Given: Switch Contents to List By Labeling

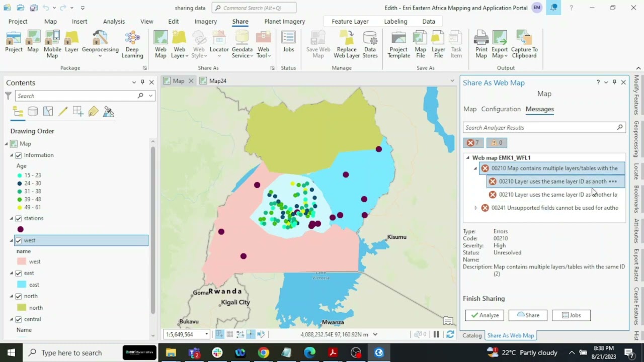Looking at the screenshot, I should point(93,112).
